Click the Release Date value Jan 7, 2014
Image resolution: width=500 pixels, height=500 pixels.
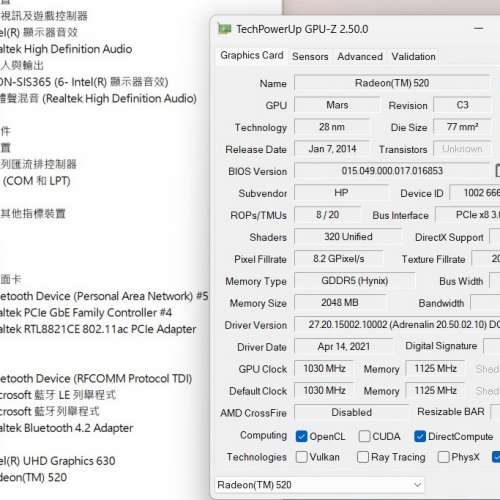(x=332, y=149)
